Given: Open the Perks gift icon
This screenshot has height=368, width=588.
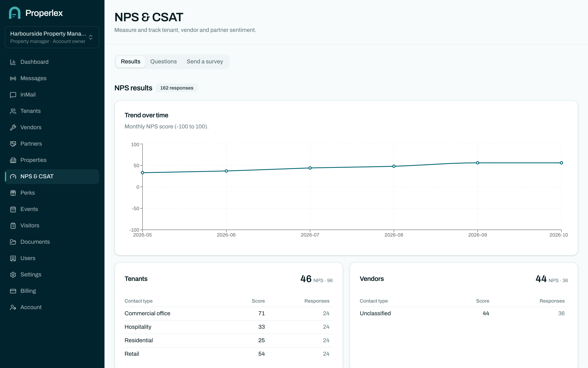Looking at the screenshot, I should 13,193.
